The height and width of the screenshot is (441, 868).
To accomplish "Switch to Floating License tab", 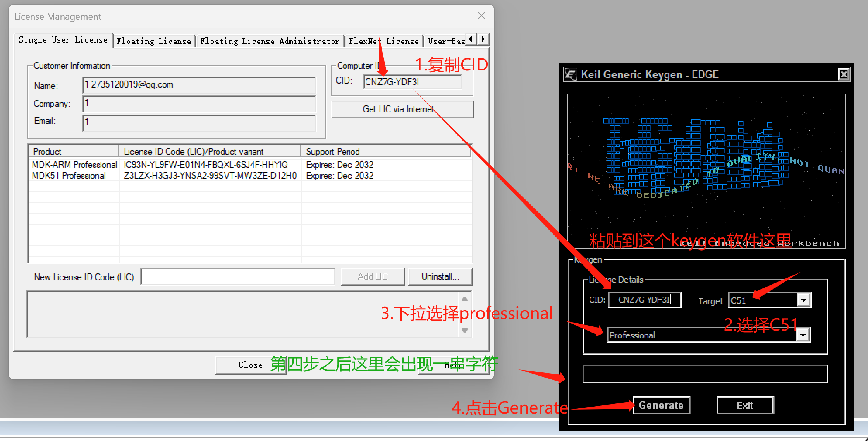I will pos(154,41).
